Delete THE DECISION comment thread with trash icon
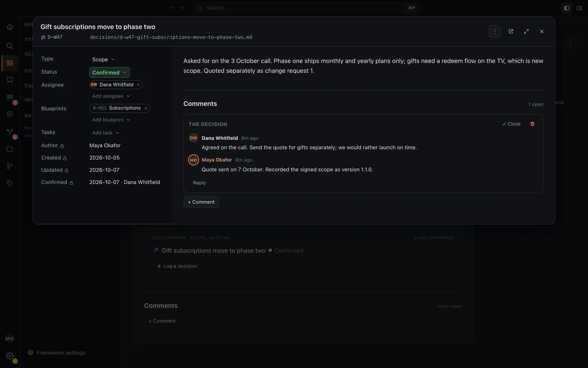This screenshot has height=368, width=588. pos(532,124)
